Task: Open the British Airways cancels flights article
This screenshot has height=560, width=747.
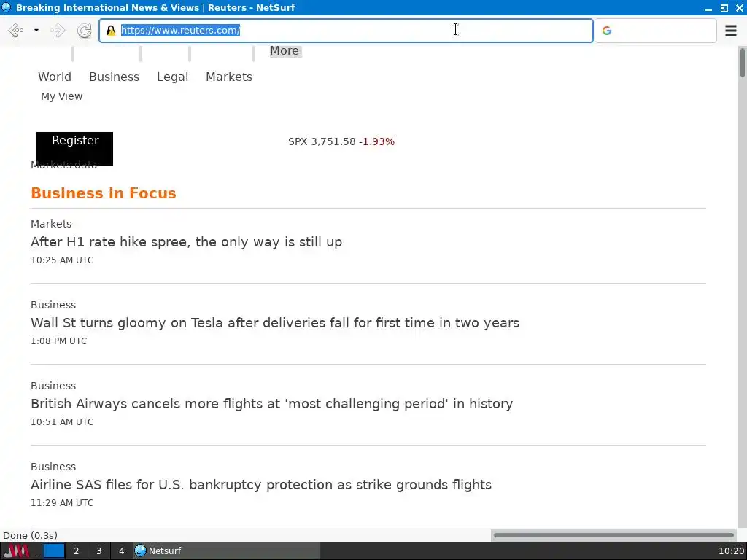Action: click(x=271, y=404)
